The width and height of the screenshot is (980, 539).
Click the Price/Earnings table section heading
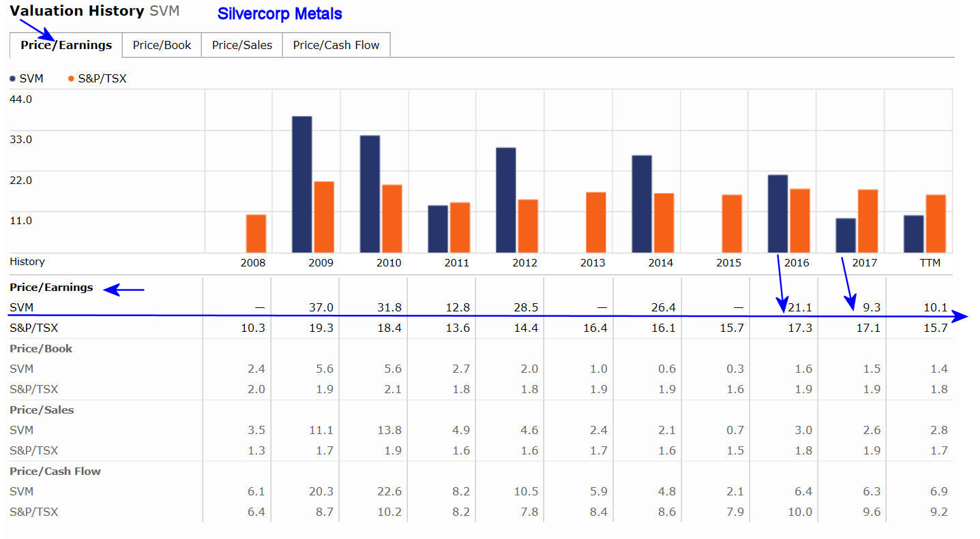pyautogui.click(x=51, y=288)
